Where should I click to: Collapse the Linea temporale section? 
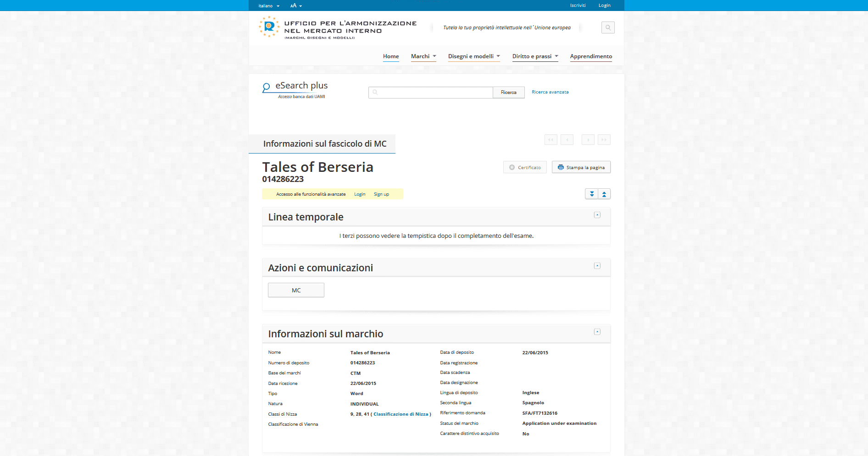click(x=597, y=215)
